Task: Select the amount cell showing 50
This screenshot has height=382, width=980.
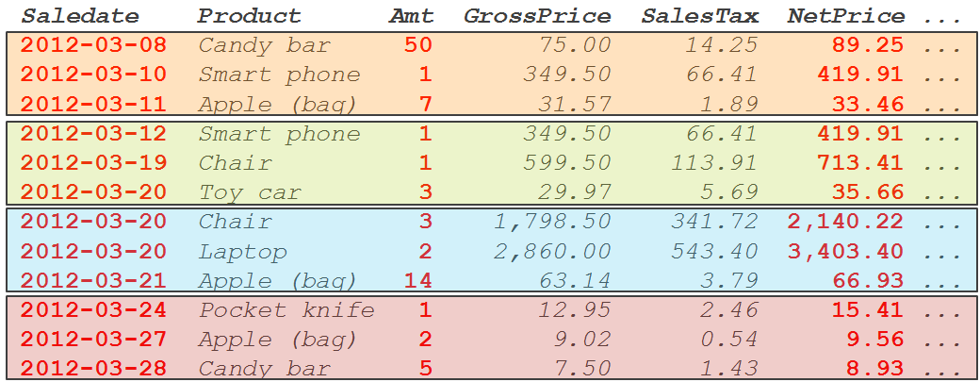Action: tap(417, 45)
